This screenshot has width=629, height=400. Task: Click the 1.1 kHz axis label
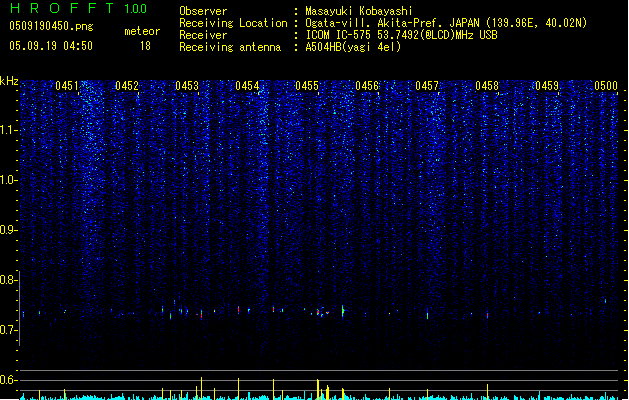(x=8, y=130)
